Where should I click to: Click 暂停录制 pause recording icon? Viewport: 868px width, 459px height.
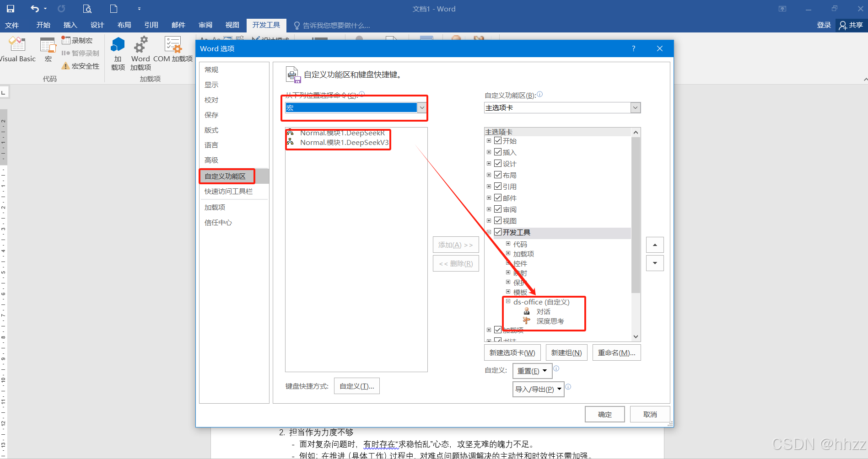pos(66,53)
